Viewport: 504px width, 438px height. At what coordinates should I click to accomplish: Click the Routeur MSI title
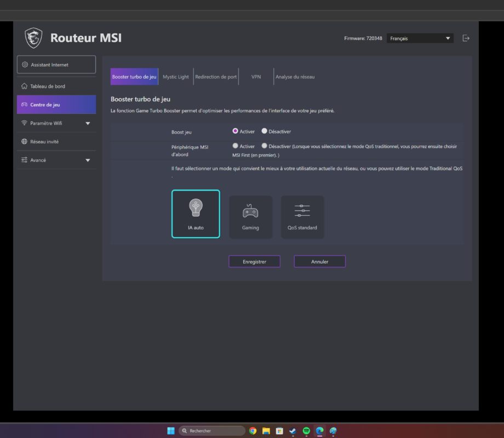(86, 38)
